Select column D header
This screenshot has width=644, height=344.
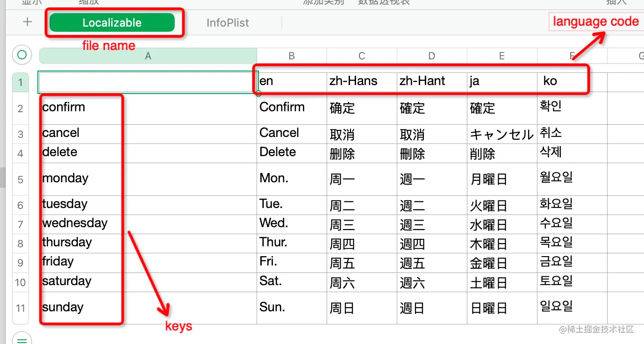432,56
